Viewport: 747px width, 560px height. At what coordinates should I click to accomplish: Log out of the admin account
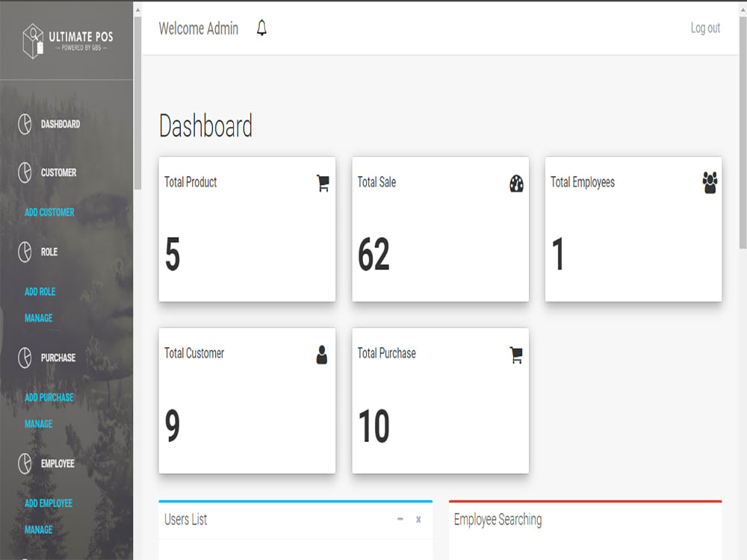coord(706,28)
